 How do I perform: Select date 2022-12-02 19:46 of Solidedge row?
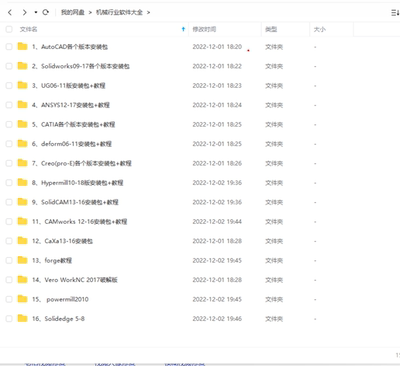tap(217, 319)
